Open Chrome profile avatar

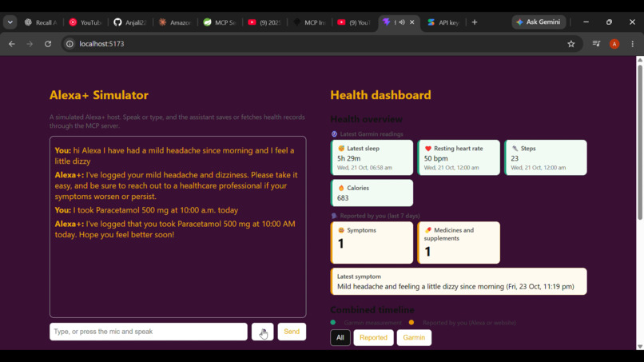614,44
